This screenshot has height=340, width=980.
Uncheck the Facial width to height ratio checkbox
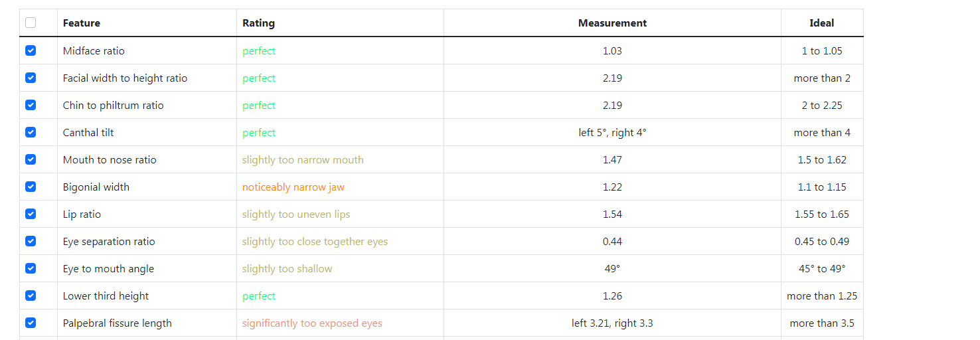[31, 78]
